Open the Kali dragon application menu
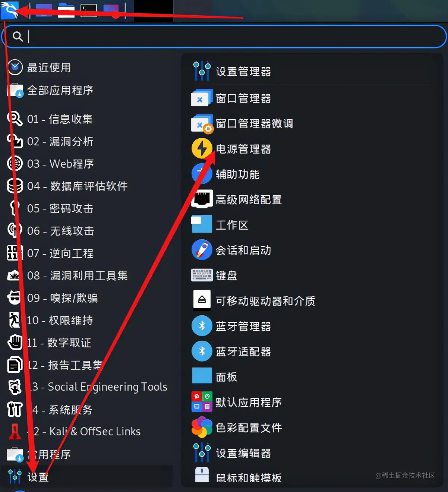 (10, 10)
